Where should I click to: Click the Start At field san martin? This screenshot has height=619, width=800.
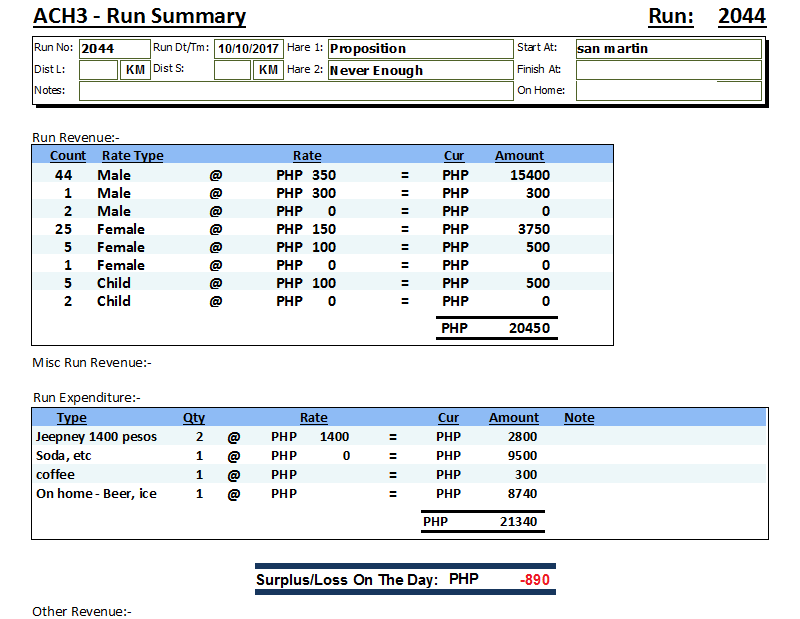tap(667, 49)
